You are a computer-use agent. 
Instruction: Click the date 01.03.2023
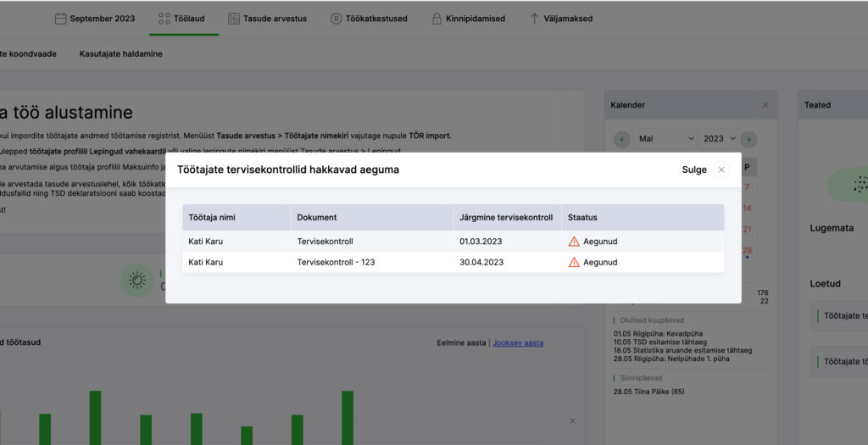point(481,242)
